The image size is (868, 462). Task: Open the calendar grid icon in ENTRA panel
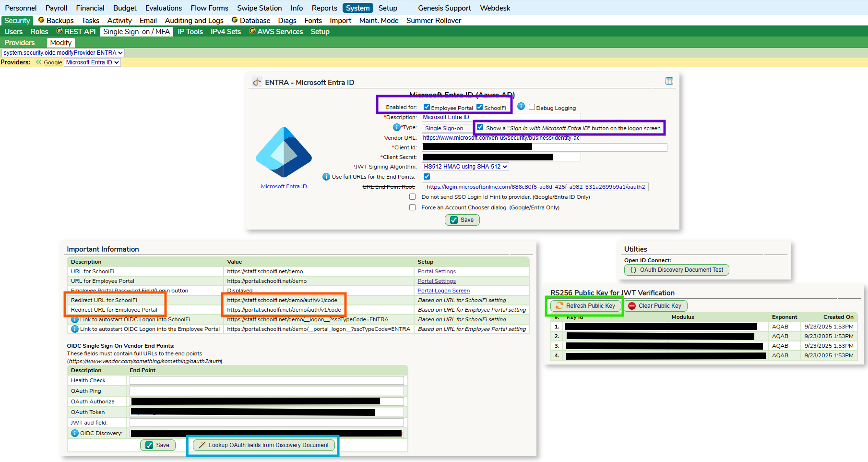[x=669, y=81]
